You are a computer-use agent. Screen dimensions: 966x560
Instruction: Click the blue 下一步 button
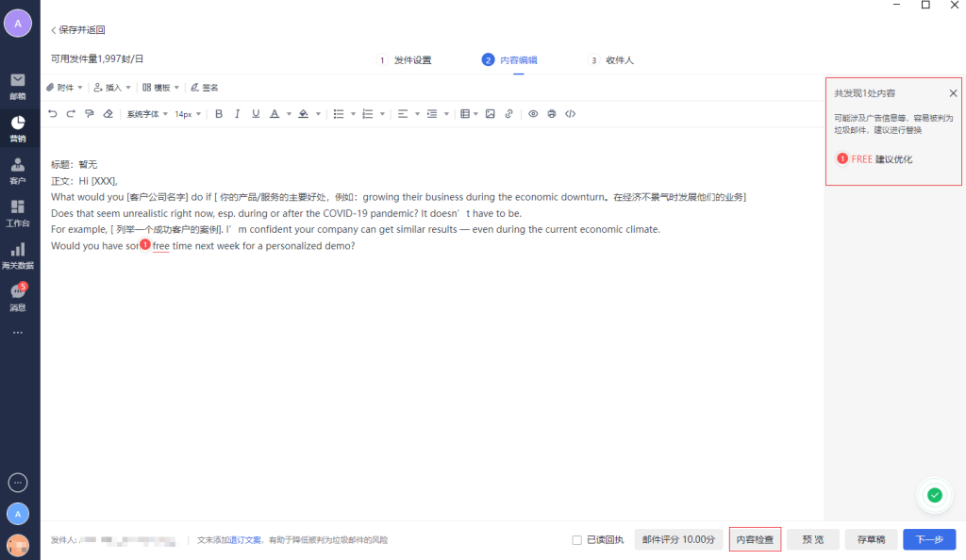928,540
